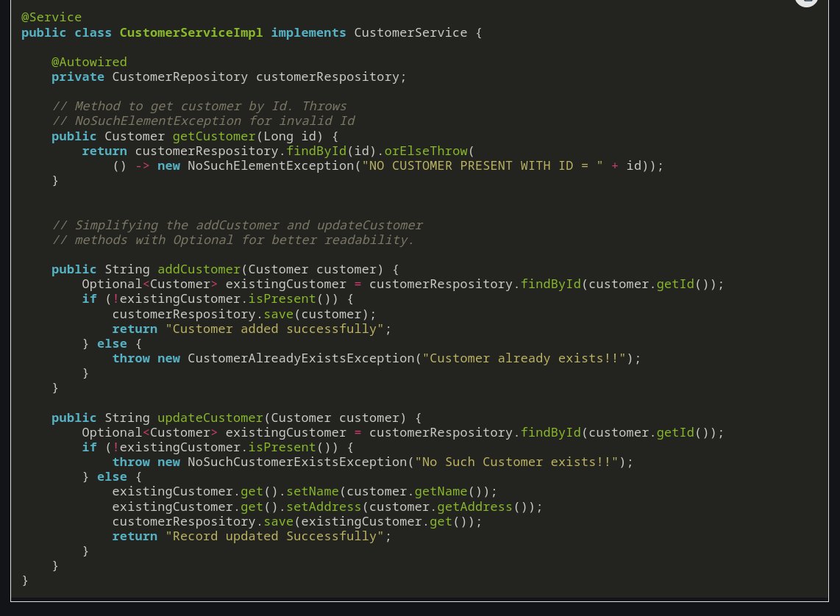Click the getCustomer method name
Image resolution: width=840 pixels, height=616 pixels.
point(214,137)
